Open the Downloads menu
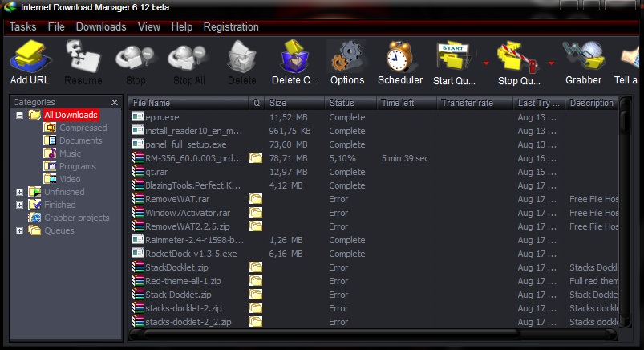Screen dimensions: 644x350 pos(101,26)
